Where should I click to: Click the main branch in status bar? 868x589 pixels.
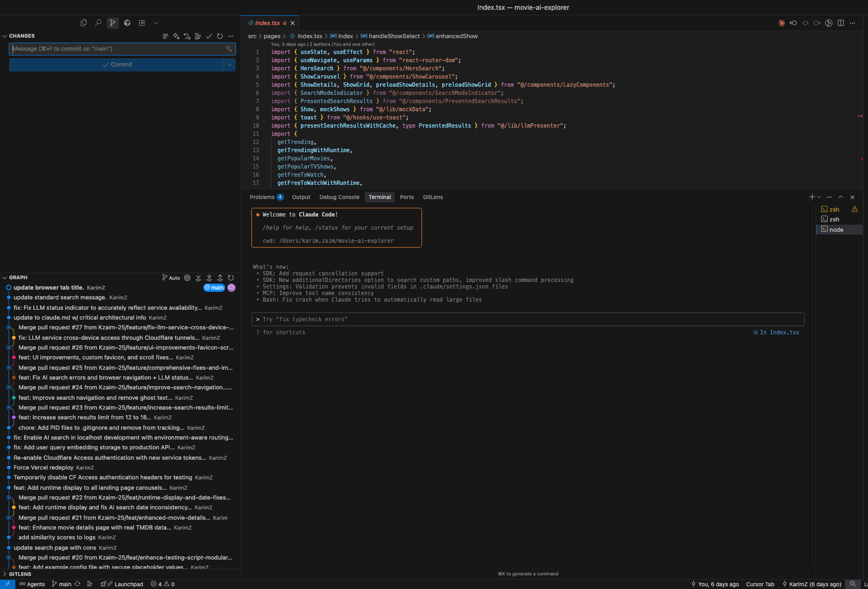(x=62, y=584)
